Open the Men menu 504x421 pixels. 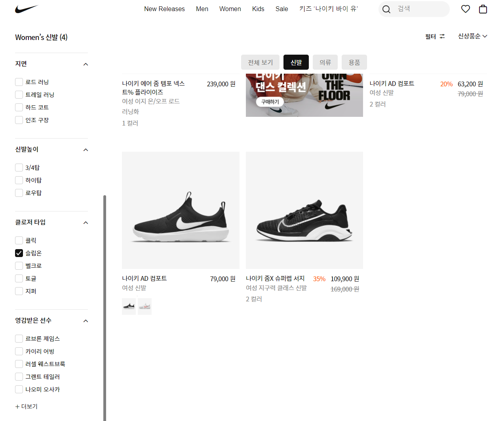coord(202,9)
